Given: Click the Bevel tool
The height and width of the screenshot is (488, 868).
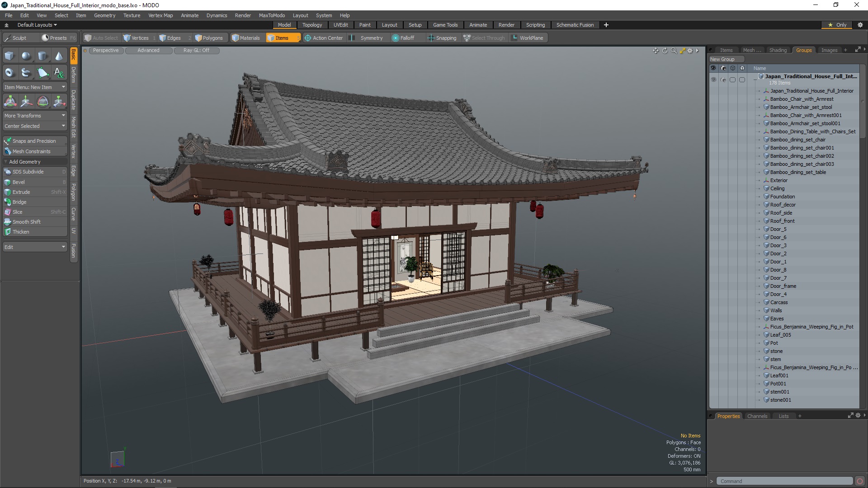Looking at the screenshot, I should click(x=19, y=182).
